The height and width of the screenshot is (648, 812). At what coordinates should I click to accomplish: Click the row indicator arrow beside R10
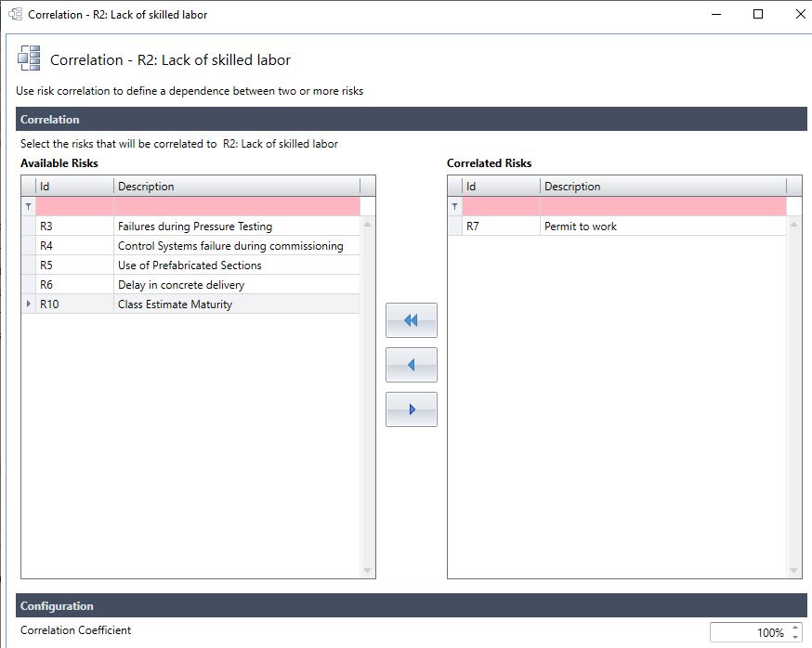click(28, 305)
